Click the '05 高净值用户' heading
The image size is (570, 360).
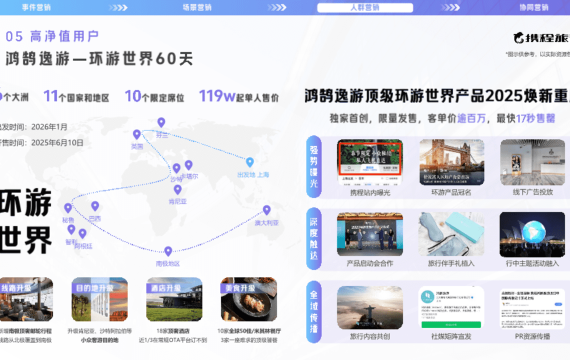[52, 36]
